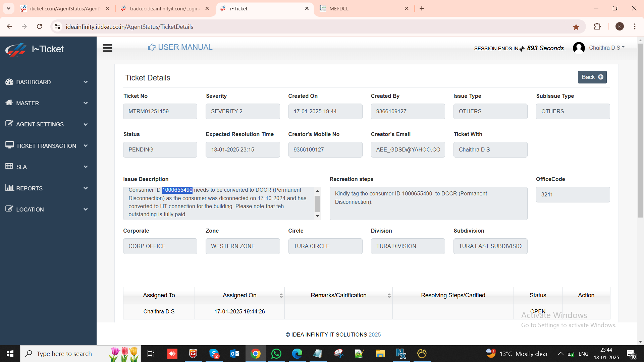Click the Assigned To column header
644x362 pixels.
159,295
